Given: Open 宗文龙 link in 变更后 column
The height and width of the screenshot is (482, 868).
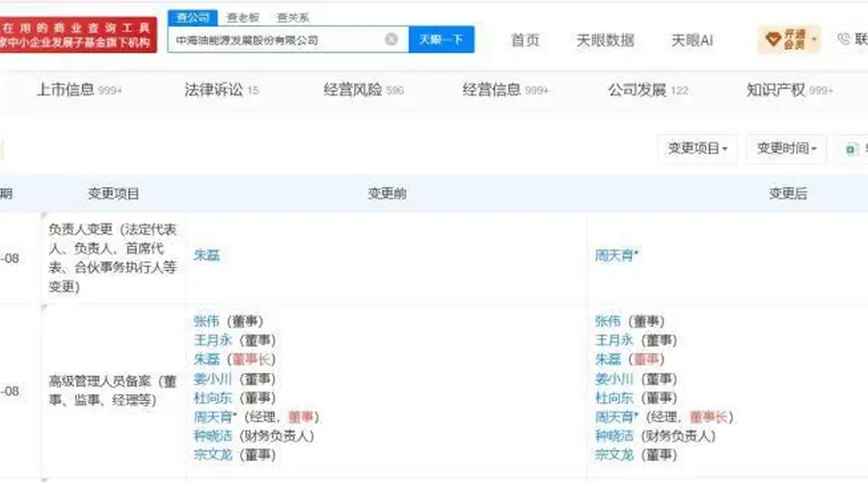Looking at the screenshot, I should [x=614, y=455].
